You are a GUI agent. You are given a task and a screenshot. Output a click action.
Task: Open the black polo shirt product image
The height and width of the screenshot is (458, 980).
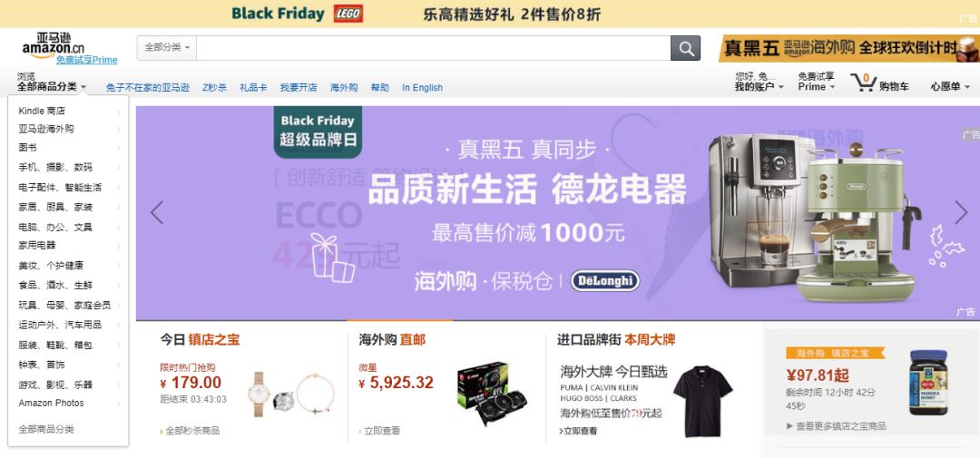tap(702, 401)
